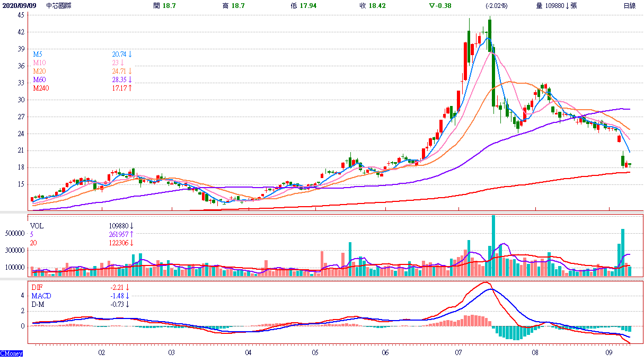Viewport: 644px width, 363px height.
Task: Click the D-M histogram label
Action: [38, 304]
